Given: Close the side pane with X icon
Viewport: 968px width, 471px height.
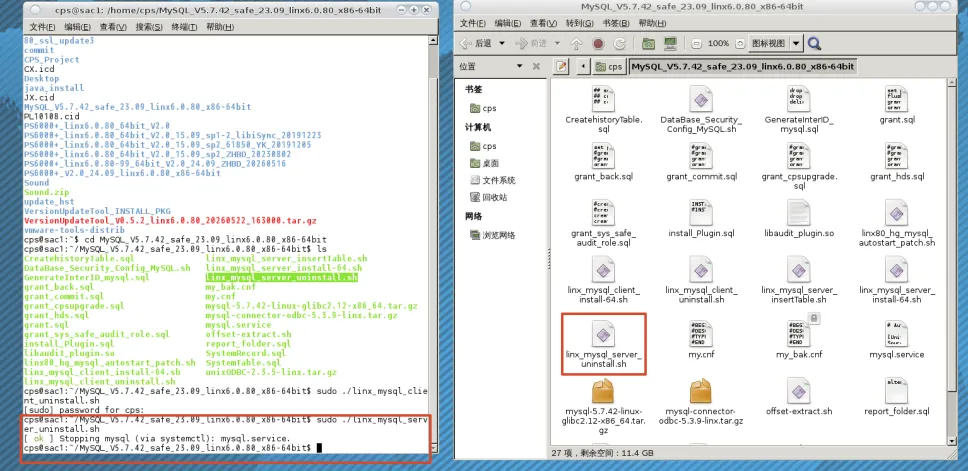Looking at the screenshot, I should [x=536, y=66].
